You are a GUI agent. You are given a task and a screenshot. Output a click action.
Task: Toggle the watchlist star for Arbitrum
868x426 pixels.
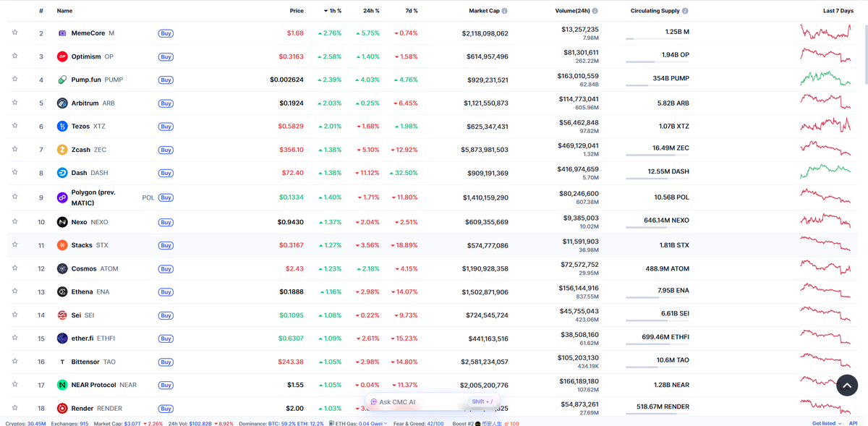tap(14, 103)
